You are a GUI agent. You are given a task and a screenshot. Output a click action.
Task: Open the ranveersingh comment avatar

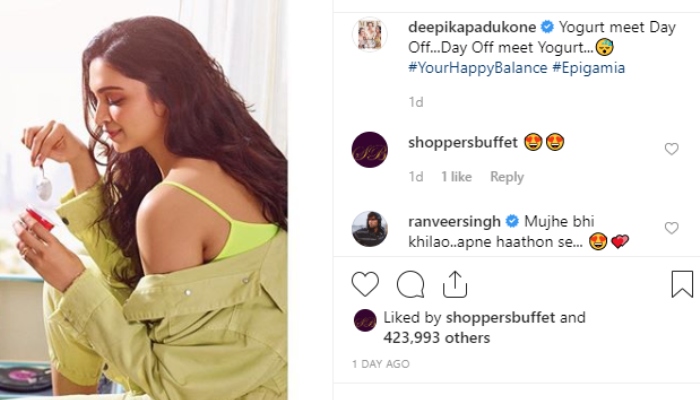click(369, 229)
